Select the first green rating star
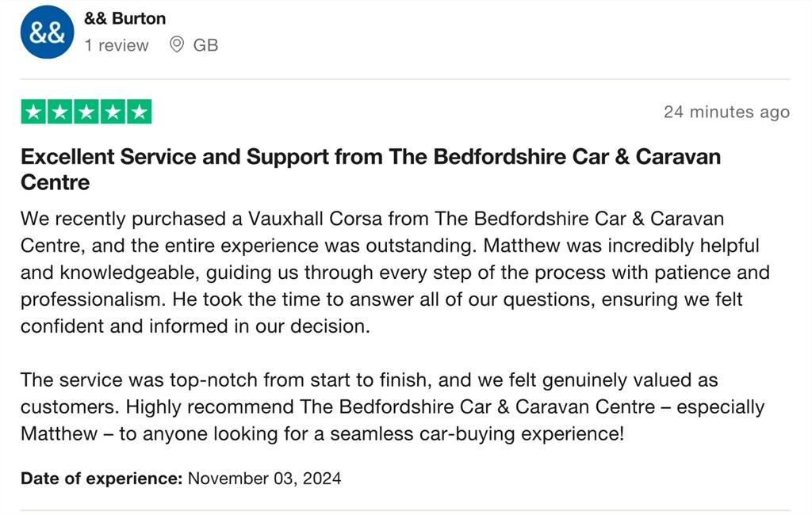This screenshot has height=515, width=812. point(33,112)
